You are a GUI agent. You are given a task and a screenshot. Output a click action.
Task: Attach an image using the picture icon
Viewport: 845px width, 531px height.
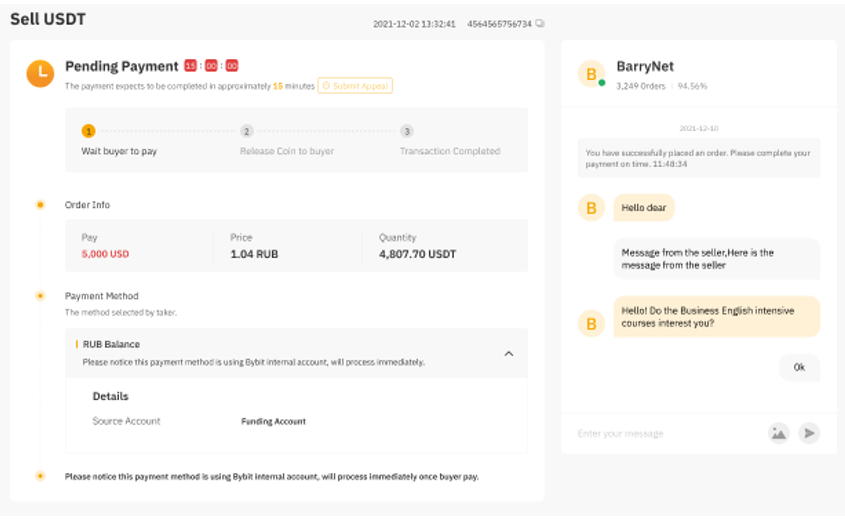coord(778,433)
